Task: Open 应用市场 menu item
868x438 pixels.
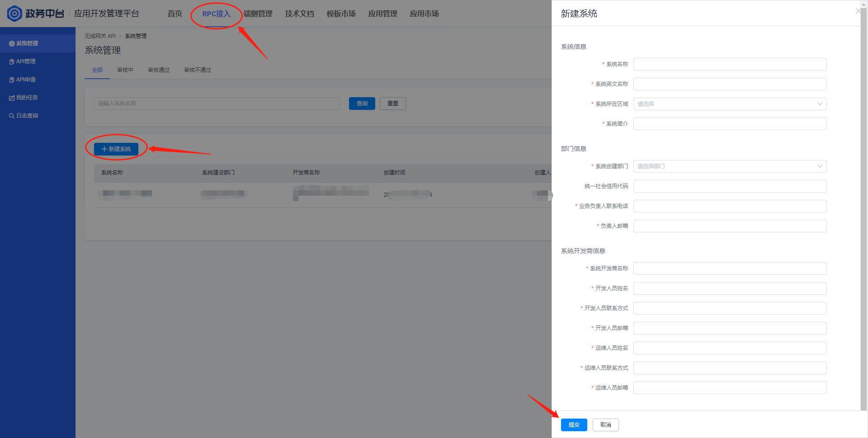Action: point(424,14)
